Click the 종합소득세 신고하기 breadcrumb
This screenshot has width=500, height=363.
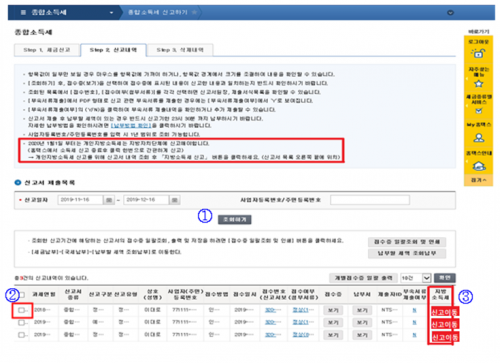[x=158, y=12]
